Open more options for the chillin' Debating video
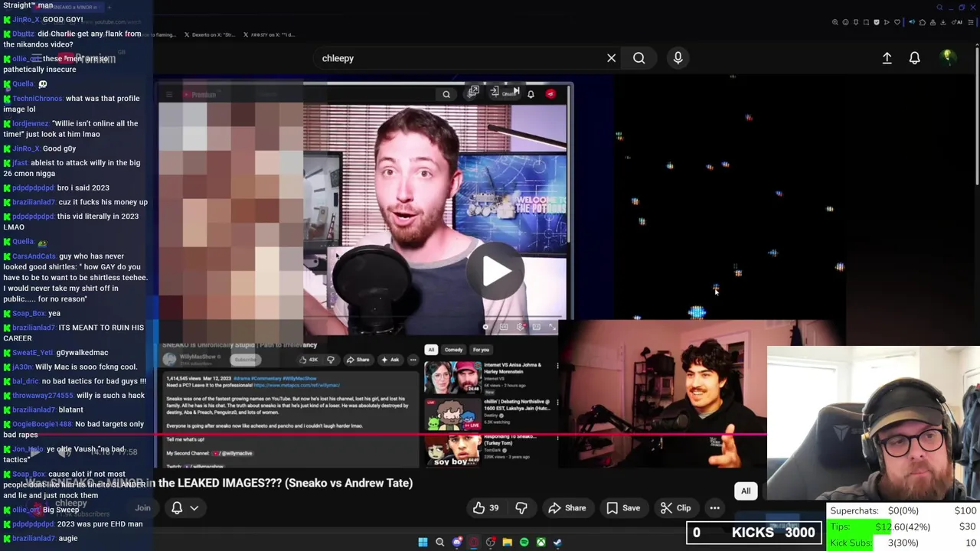The width and height of the screenshot is (980, 551). coord(557,402)
